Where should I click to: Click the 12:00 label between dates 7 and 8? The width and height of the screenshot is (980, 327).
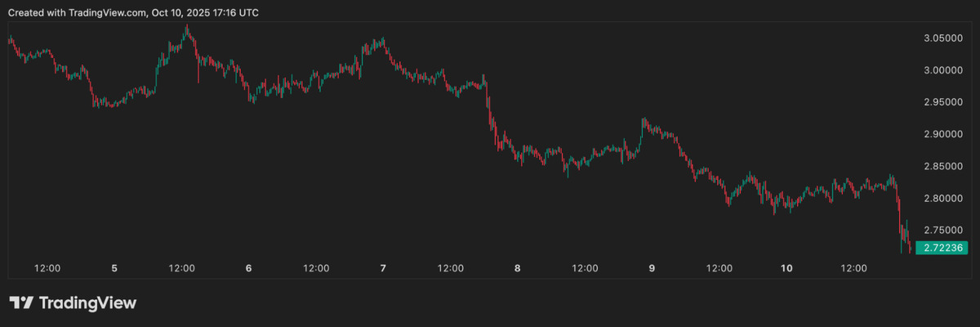tap(451, 268)
